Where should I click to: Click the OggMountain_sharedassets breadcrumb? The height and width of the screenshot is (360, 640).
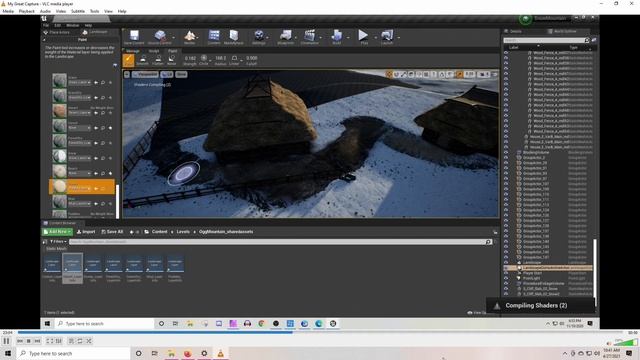226,232
